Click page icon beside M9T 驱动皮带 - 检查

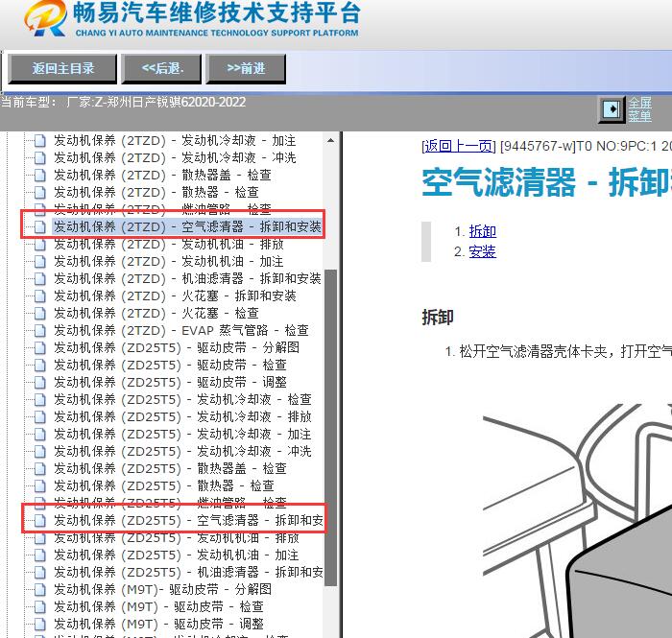point(40,606)
